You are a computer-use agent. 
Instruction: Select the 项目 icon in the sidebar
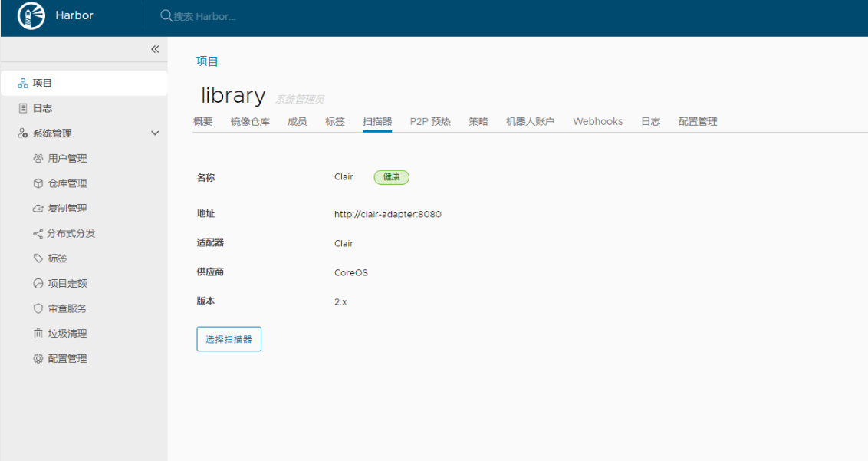click(23, 83)
